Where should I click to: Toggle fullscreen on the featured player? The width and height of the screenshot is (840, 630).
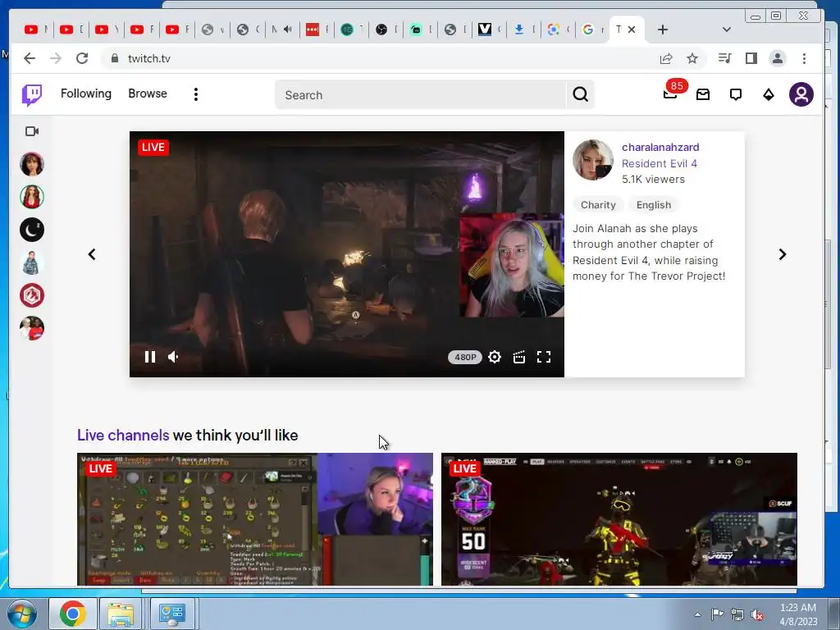(x=544, y=357)
